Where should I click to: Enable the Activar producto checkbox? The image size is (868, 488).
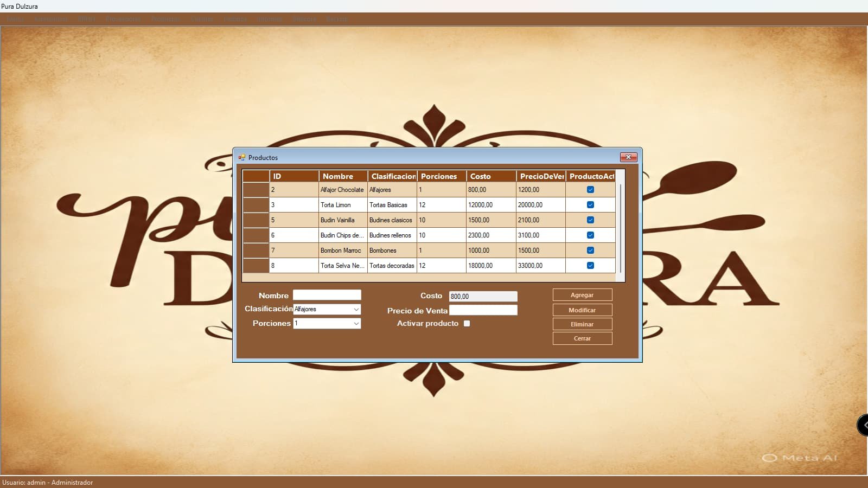coord(467,324)
